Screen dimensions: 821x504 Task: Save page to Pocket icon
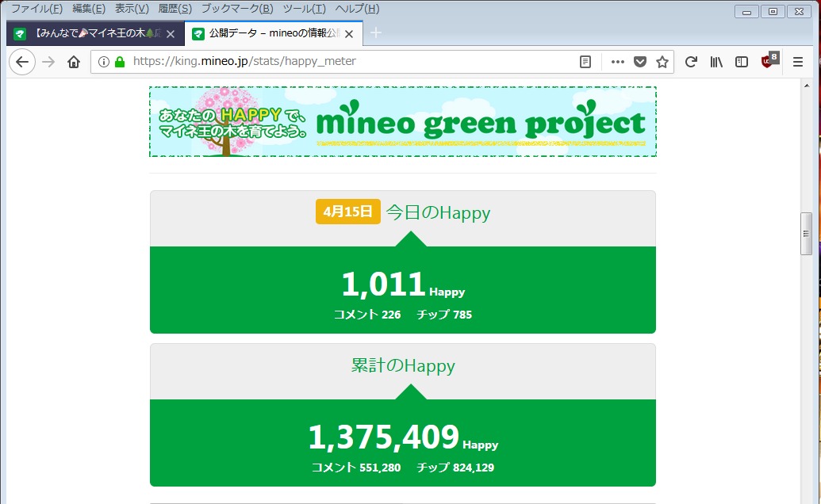click(640, 62)
